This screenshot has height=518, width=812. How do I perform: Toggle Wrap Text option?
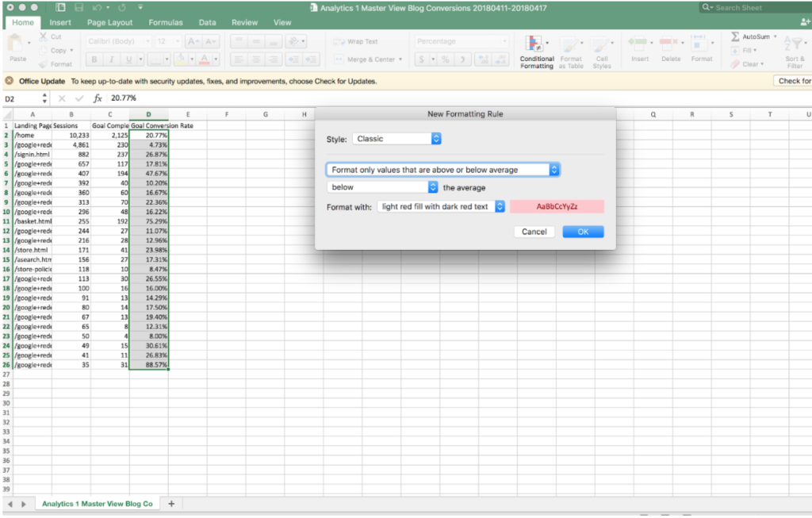pos(355,41)
